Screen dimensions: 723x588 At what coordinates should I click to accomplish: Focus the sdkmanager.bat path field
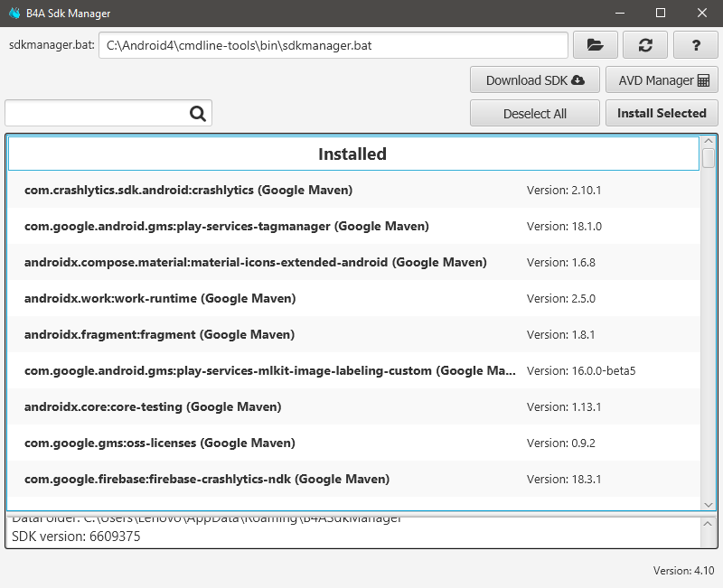pos(333,45)
